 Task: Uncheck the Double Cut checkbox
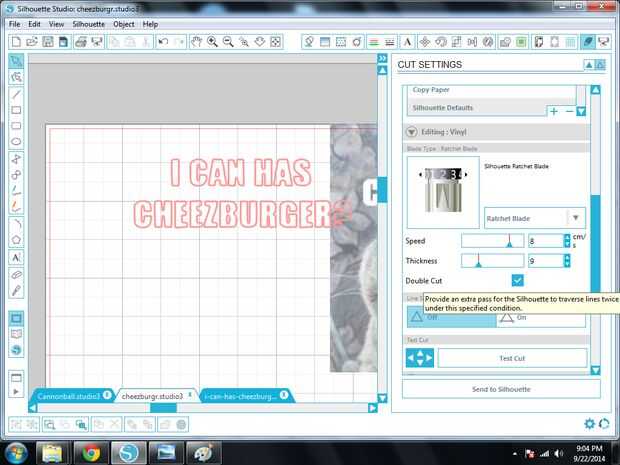click(x=517, y=280)
